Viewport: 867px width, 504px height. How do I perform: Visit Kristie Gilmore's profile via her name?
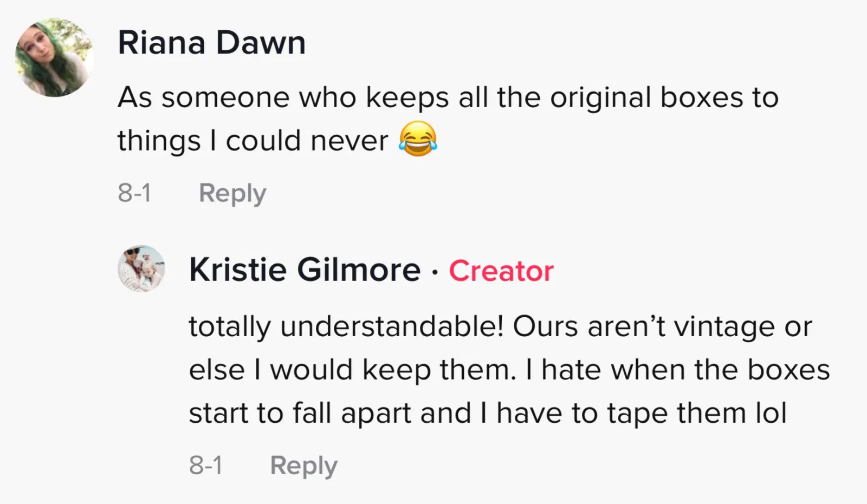[x=305, y=270]
